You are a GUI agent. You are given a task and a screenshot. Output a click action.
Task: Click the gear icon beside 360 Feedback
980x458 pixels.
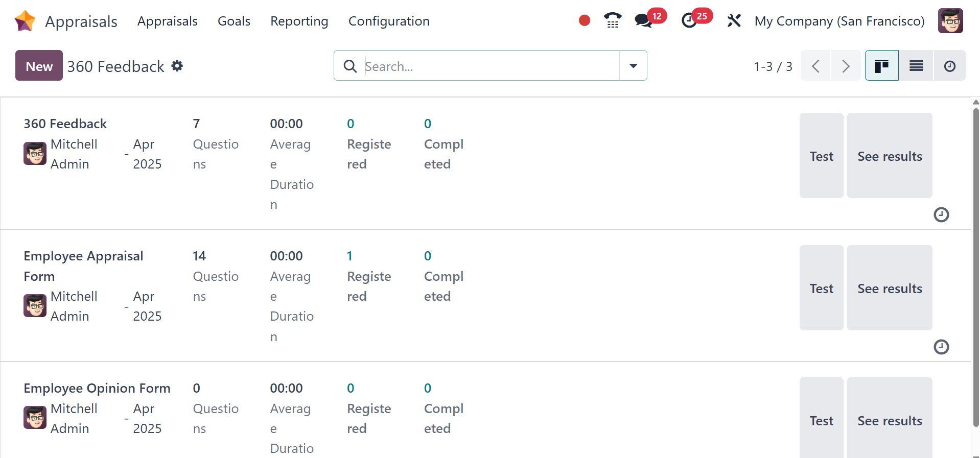[177, 66]
